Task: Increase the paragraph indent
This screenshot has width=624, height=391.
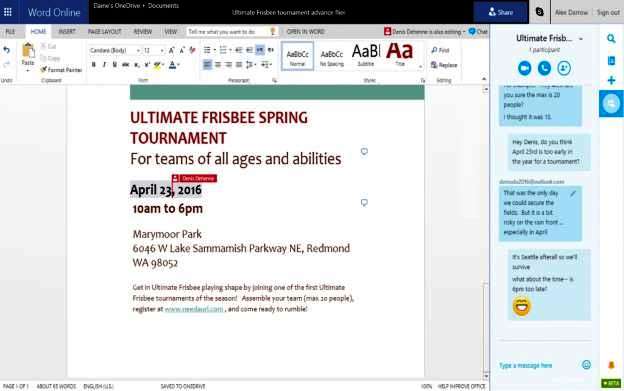Action: (249, 50)
